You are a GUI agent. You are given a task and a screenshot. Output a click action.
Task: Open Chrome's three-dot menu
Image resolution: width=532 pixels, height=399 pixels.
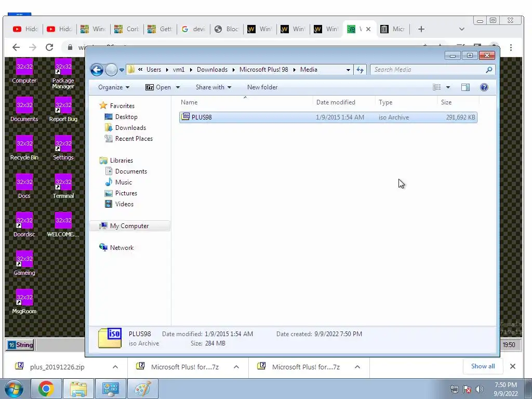pyautogui.click(x=511, y=48)
